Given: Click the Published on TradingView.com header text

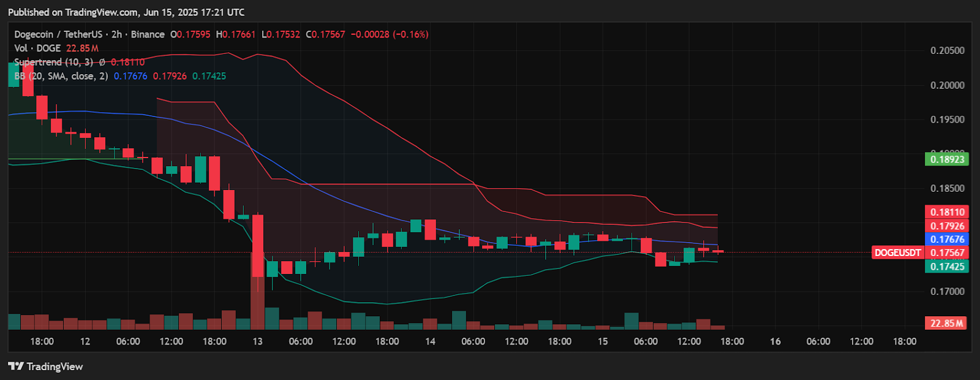Looking at the screenshot, I should click(x=126, y=12).
